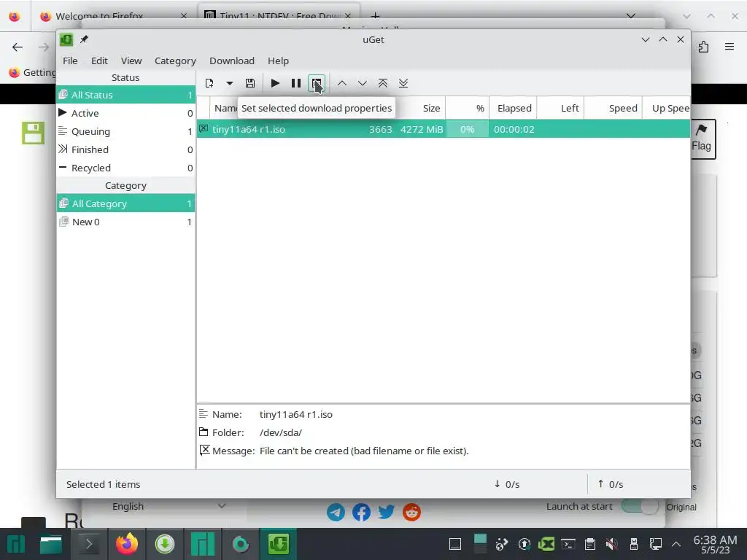Open selected download properties icon

pos(317,83)
